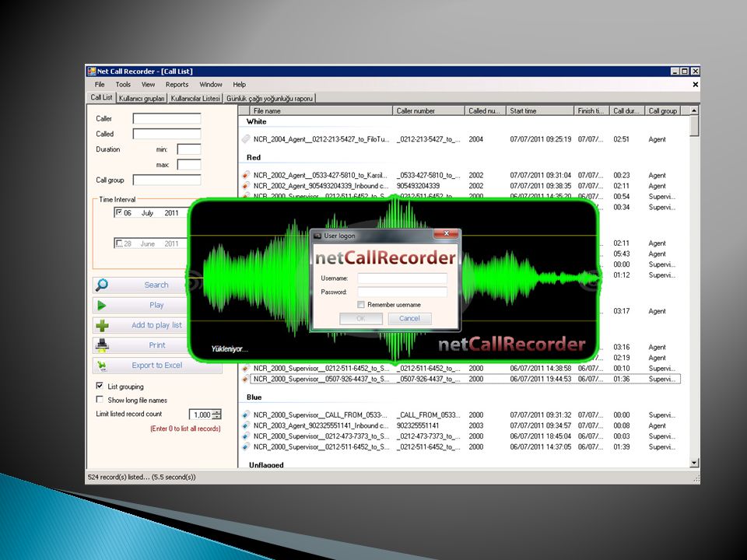The image size is (747, 560).
Task: Close the User logon dialog
Action: (x=447, y=233)
